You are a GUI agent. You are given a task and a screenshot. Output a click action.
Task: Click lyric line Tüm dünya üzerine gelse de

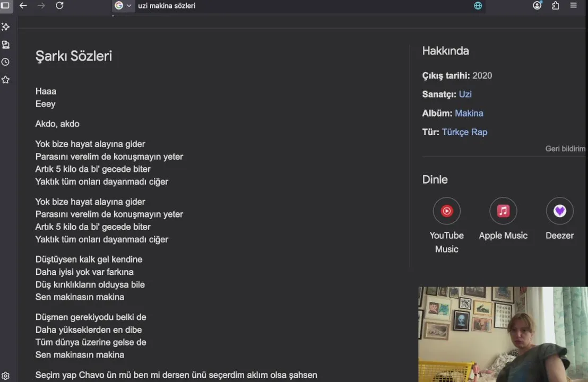click(x=91, y=342)
